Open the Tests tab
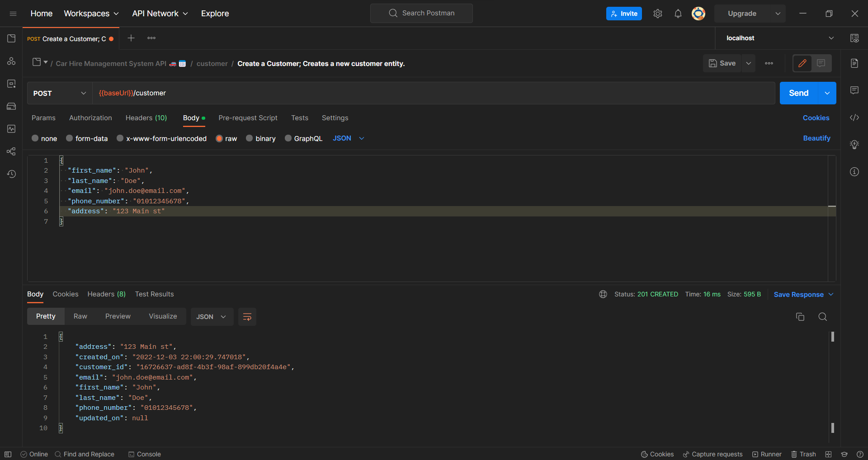This screenshot has height=460, width=868. (300, 118)
